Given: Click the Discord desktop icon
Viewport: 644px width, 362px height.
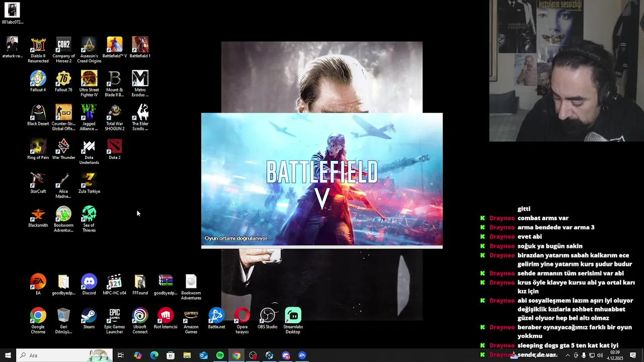Looking at the screenshot, I should 89,284.
